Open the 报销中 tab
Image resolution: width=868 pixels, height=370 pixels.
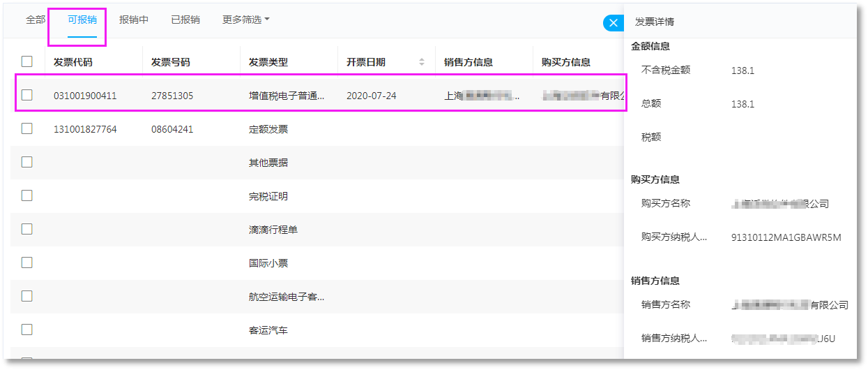pyautogui.click(x=134, y=20)
